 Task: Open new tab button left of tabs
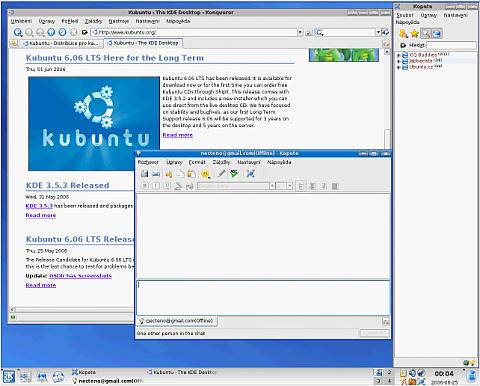click(x=14, y=43)
